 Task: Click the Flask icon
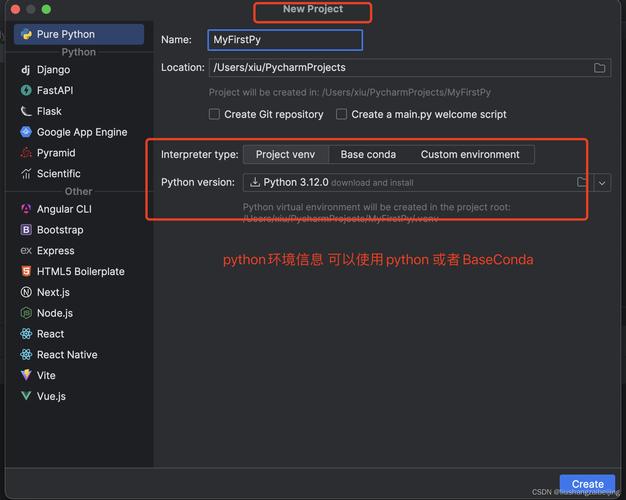(26, 111)
